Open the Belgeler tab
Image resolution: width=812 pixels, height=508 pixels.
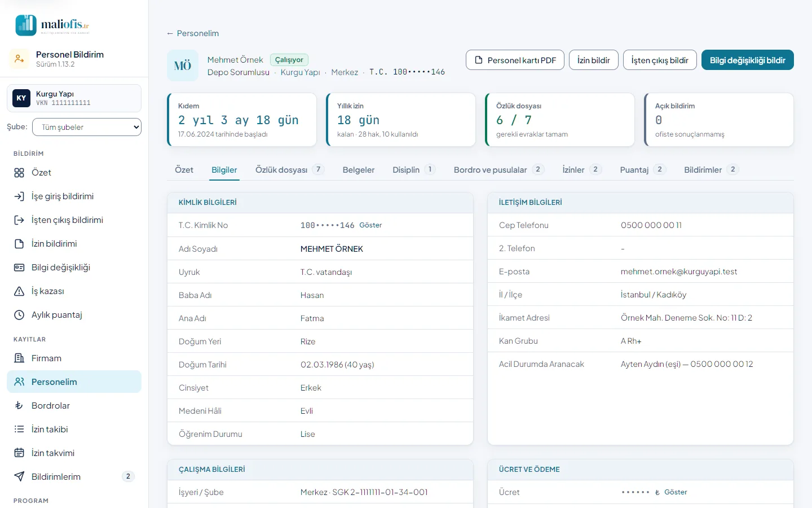pos(359,170)
